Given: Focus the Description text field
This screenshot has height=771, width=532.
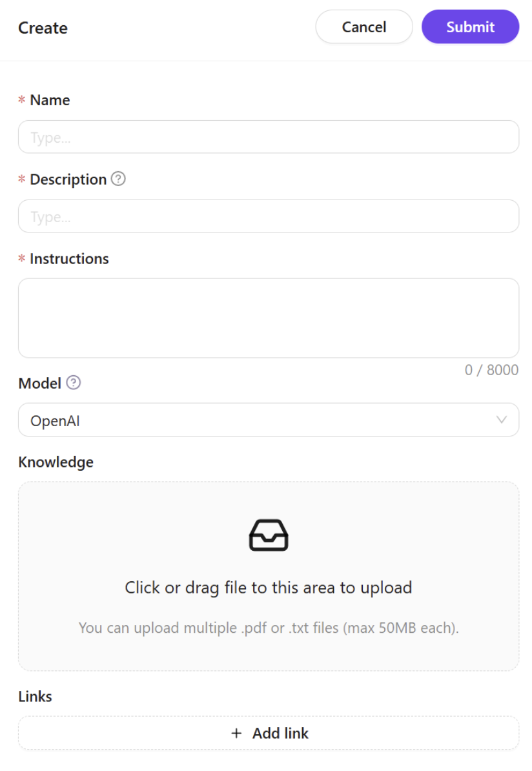Looking at the screenshot, I should (269, 216).
